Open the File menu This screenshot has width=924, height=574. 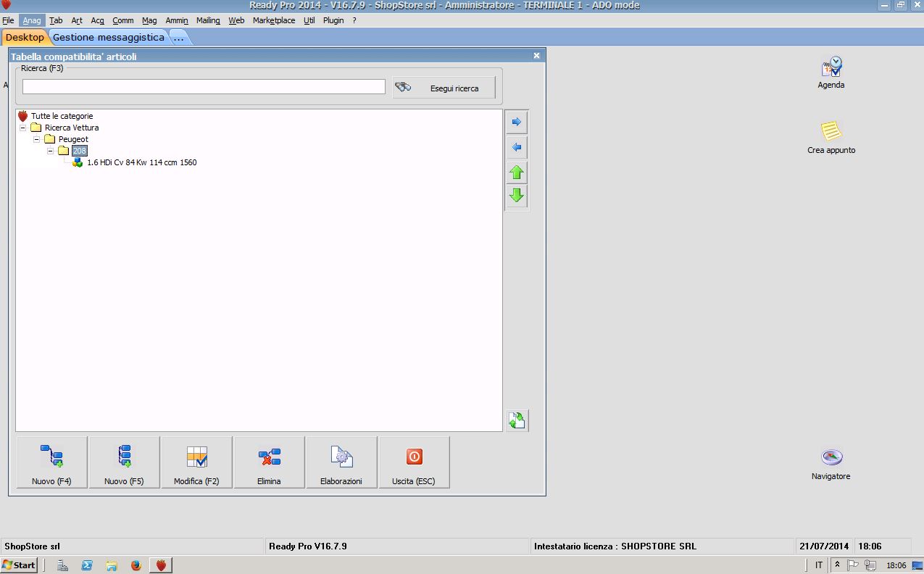click(8, 20)
